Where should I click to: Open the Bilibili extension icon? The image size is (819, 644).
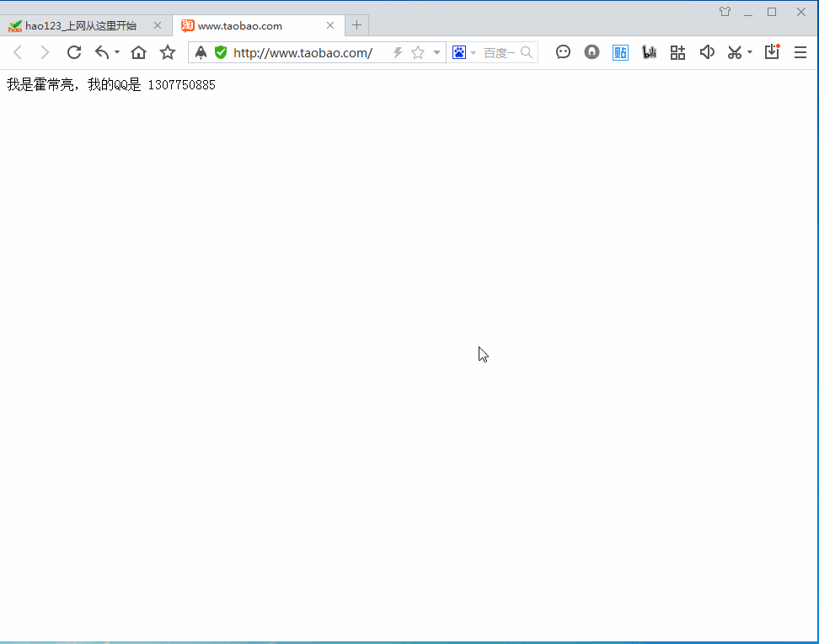pyautogui.click(x=649, y=52)
